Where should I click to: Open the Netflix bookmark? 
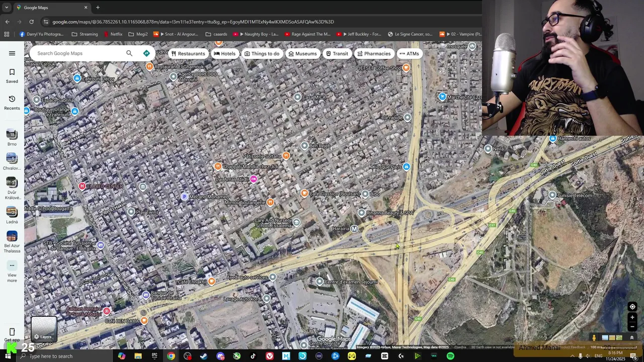click(113, 34)
